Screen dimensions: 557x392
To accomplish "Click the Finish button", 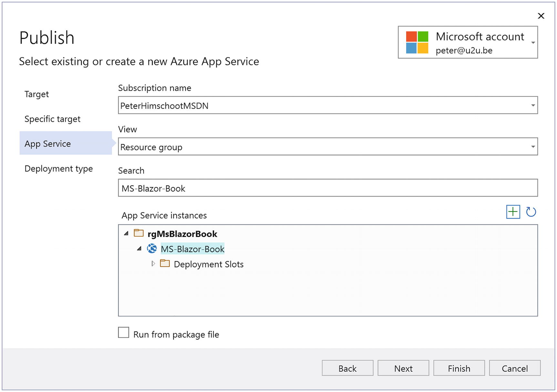I will [x=459, y=368].
